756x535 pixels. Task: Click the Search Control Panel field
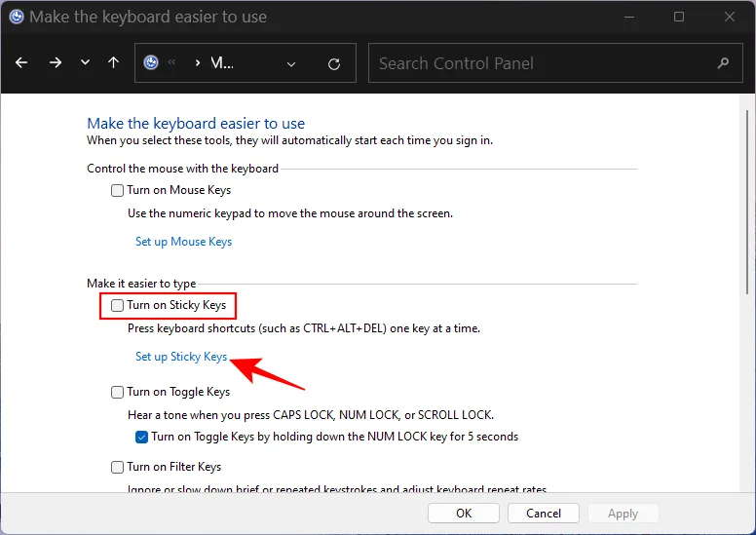(555, 63)
